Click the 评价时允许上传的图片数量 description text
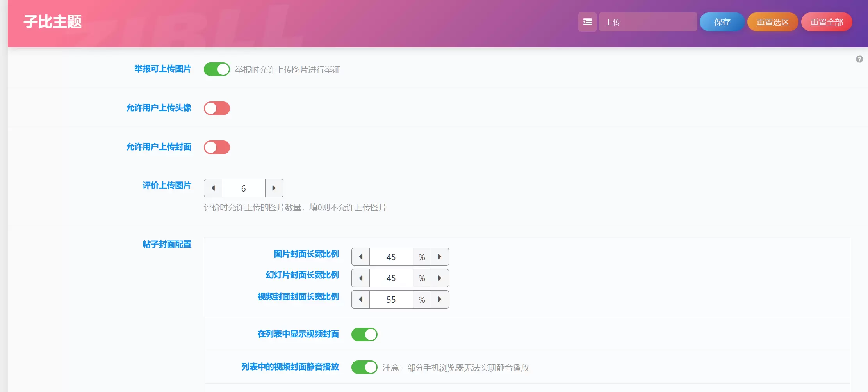Viewport: 868px width, 392px height. 295,208
